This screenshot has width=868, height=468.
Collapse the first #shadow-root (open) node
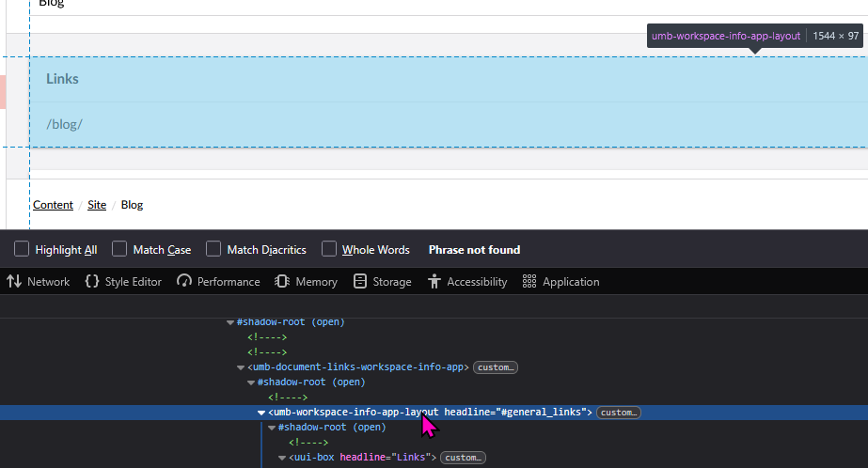230,322
